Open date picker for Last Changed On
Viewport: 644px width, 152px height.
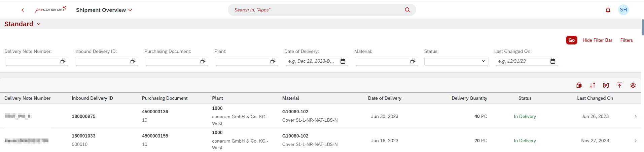pos(553,61)
